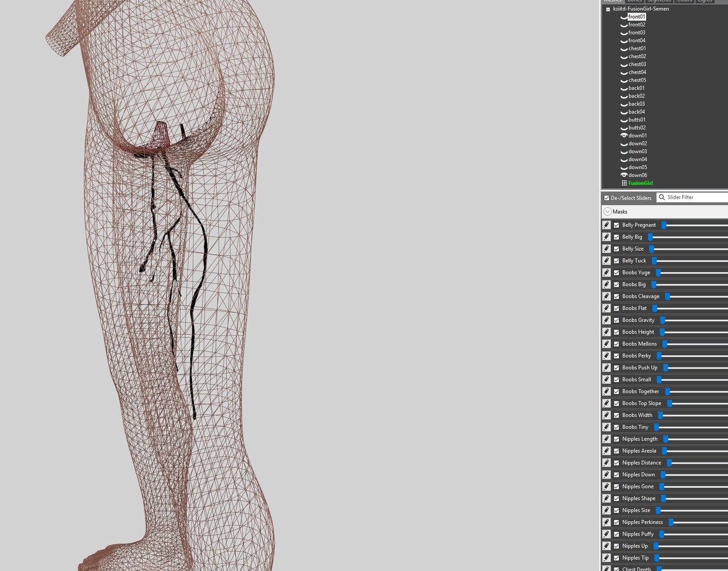Image resolution: width=728 pixels, height=571 pixels.
Task: Toggle visibility of butts02 mesh
Action: [624, 128]
